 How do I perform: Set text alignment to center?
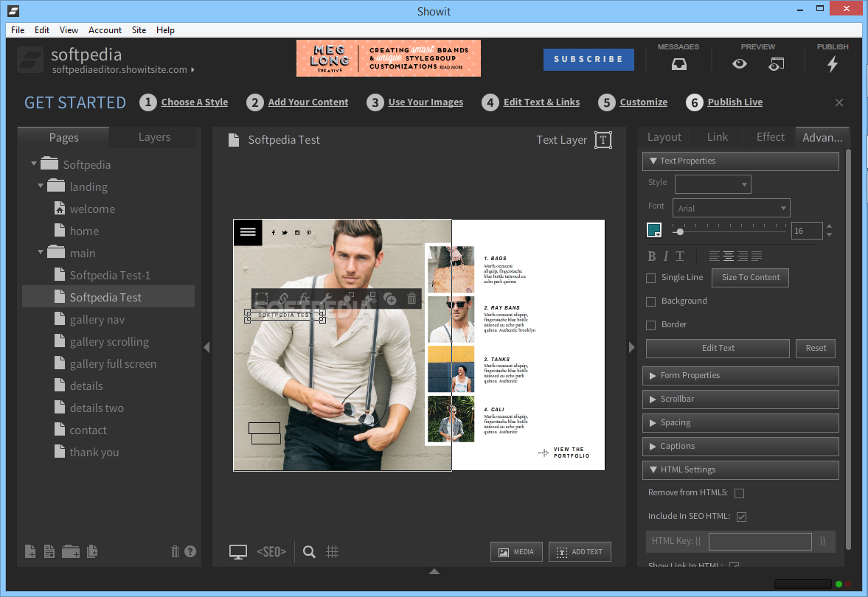[729, 256]
